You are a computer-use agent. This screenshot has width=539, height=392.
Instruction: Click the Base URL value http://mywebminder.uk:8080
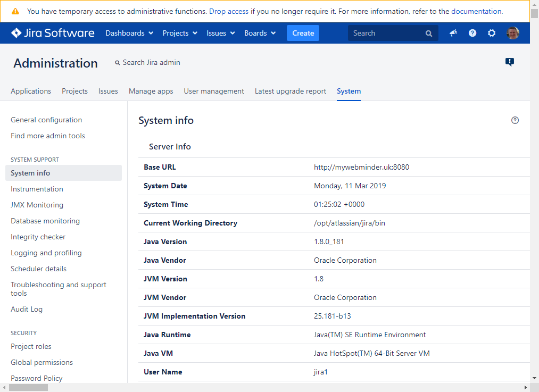tap(361, 168)
